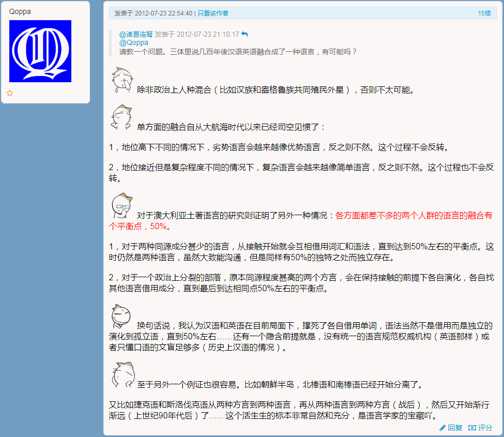Click the emoticon before 至于另外一个例证
This screenshot has width=504, height=437.
[x=123, y=375]
